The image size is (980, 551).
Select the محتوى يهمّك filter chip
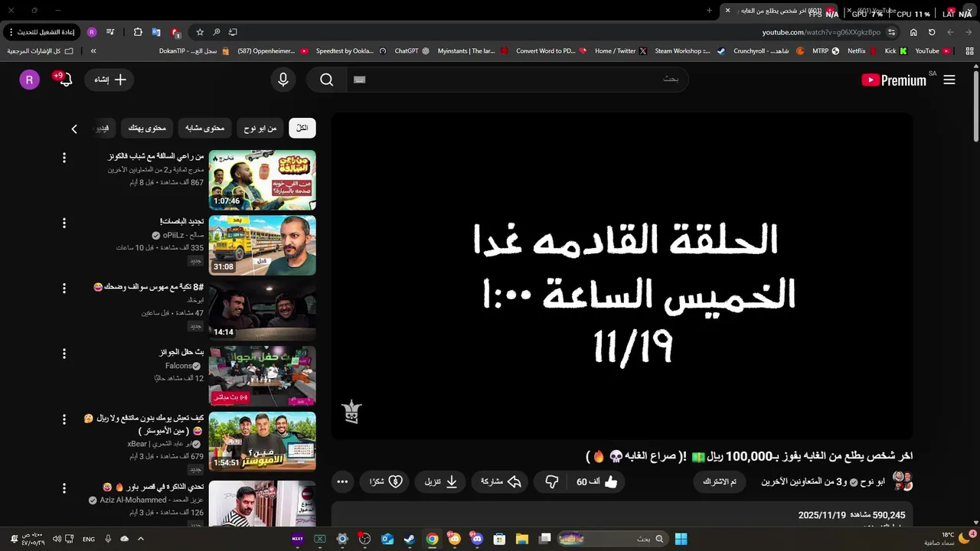(147, 128)
